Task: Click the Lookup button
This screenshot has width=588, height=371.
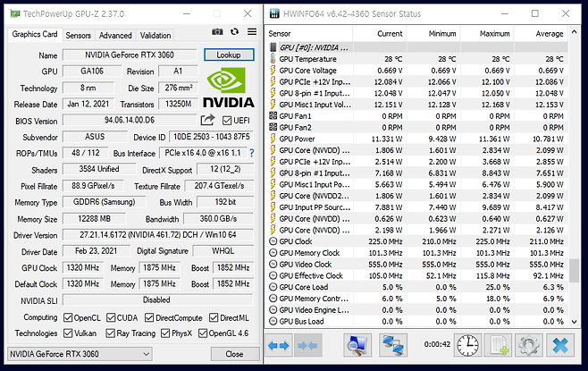Action: (229, 55)
